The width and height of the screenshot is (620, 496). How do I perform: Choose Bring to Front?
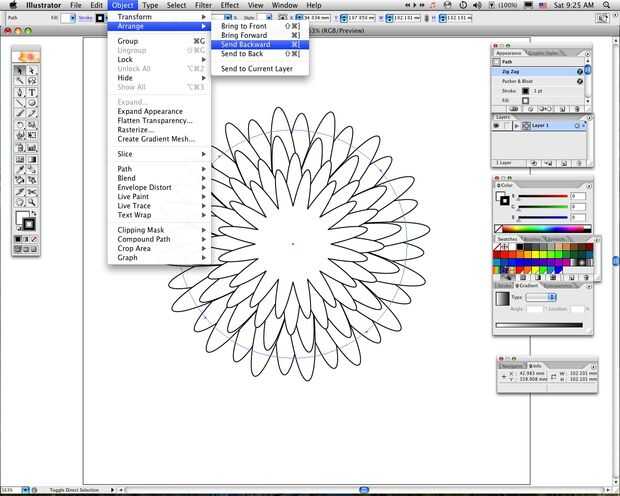click(260, 26)
